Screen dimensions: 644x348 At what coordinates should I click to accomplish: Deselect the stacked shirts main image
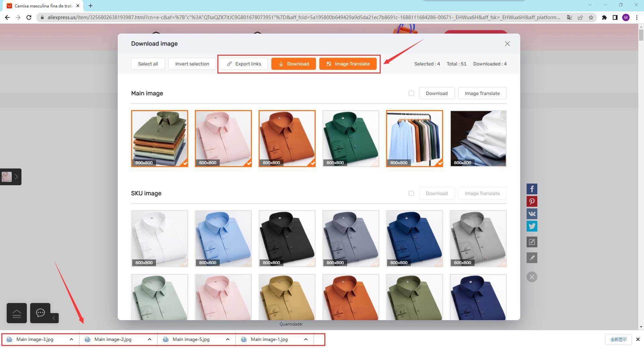(160, 139)
